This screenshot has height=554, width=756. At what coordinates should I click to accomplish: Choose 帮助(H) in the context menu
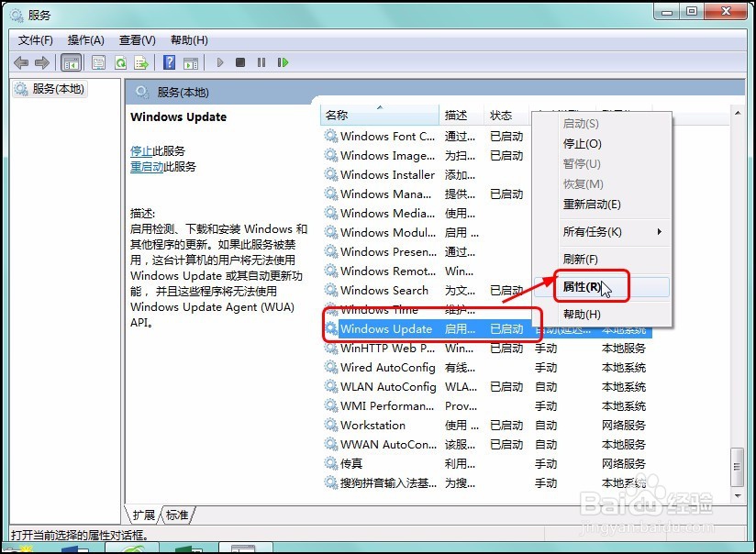tap(602, 315)
